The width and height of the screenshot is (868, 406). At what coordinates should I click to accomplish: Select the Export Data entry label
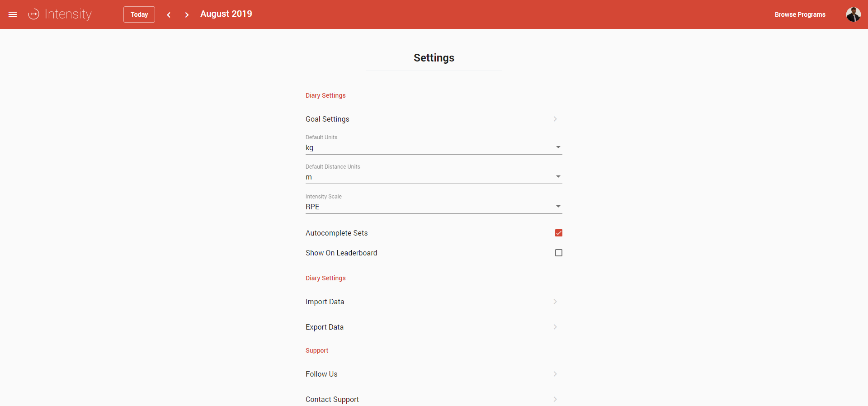325,327
